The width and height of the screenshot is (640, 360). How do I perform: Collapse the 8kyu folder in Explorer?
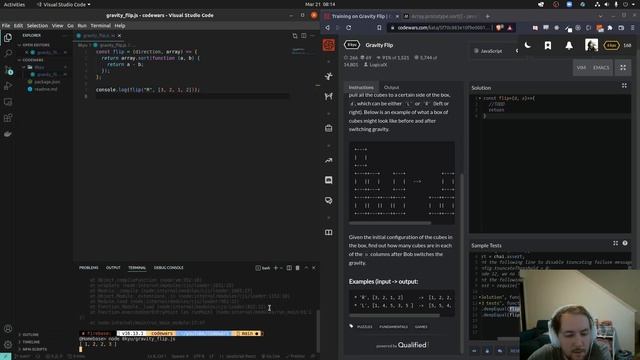click(39, 67)
